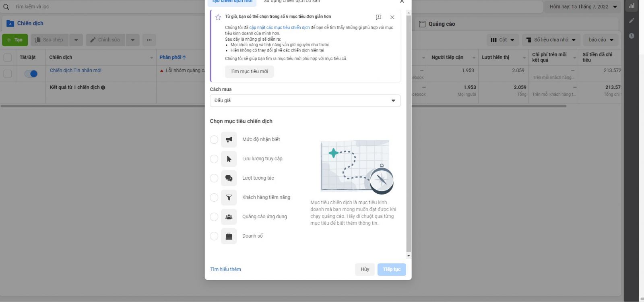Expand the Chỉnh sửa arrow dropdown
644x302 pixels.
(x=132, y=40)
